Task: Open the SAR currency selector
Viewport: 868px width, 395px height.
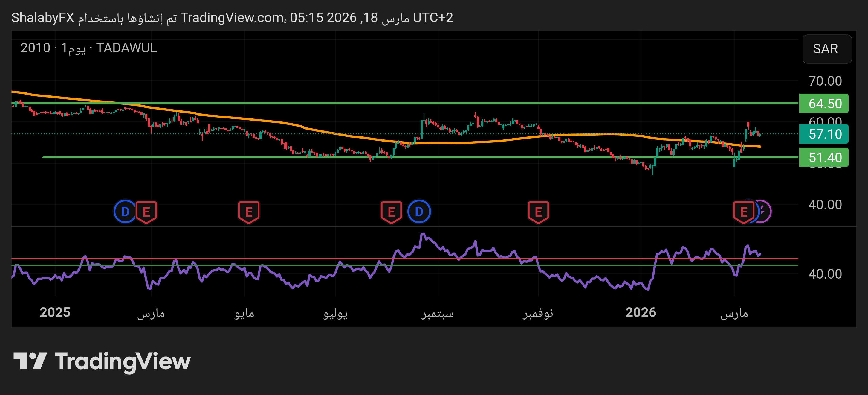Action: click(x=826, y=49)
